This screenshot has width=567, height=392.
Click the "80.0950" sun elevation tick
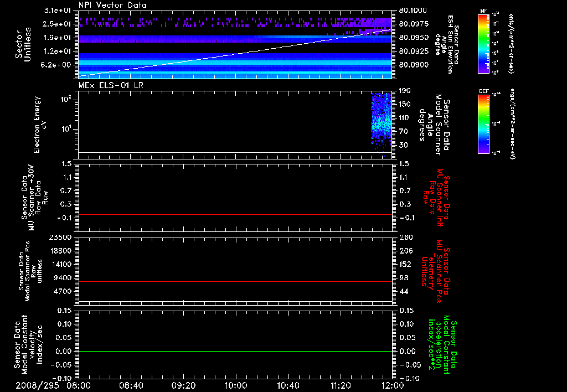(x=414, y=38)
